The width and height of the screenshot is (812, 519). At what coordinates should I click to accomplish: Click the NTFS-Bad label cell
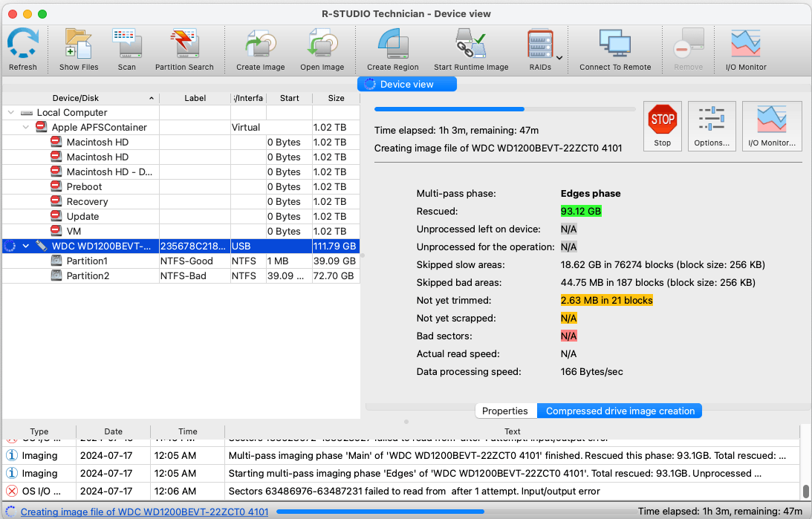[x=195, y=275]
